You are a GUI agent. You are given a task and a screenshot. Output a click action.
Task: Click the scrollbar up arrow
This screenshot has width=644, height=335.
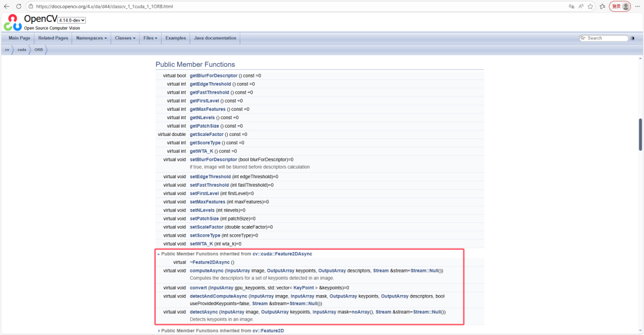coord(640,58)
